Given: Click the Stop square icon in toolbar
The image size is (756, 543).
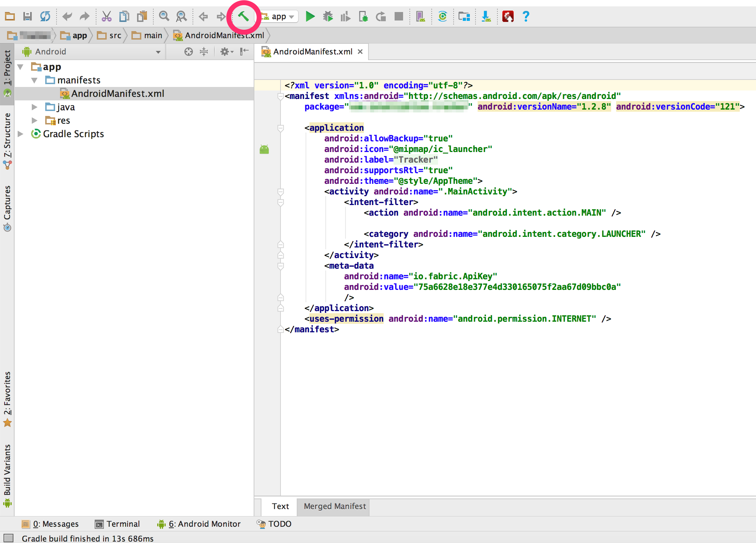Looking at the screenshot, I should [398, 16].
